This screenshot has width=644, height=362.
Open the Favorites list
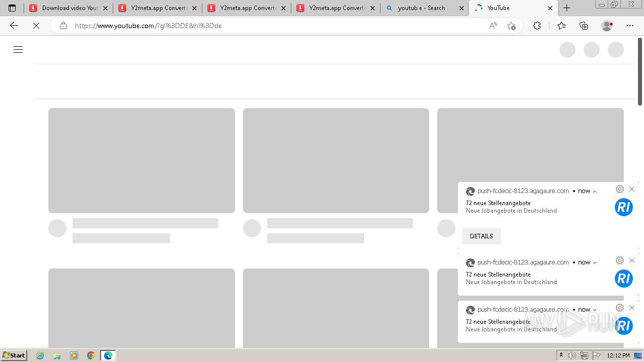tap(561, 26)
